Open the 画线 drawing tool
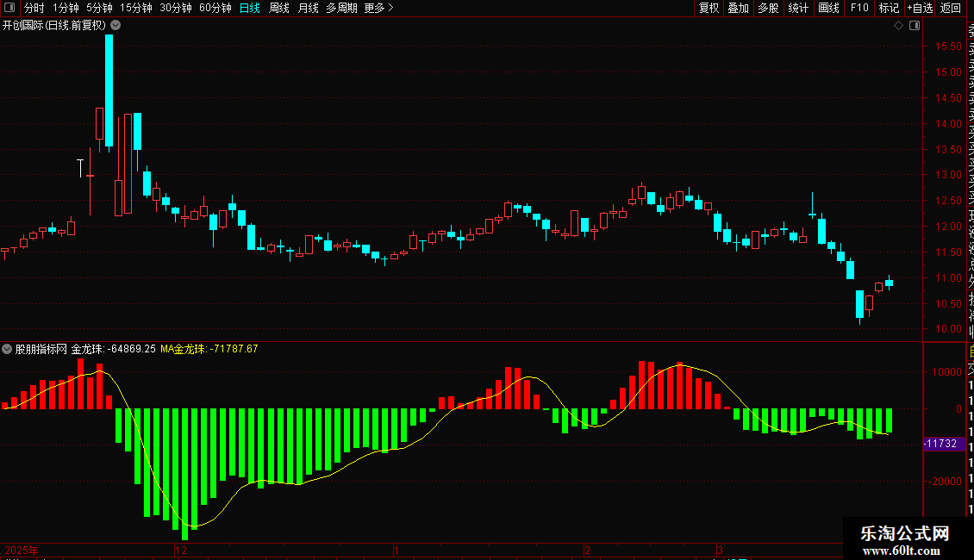The height and width of the screenshot is (560, 974). (828, 8)
